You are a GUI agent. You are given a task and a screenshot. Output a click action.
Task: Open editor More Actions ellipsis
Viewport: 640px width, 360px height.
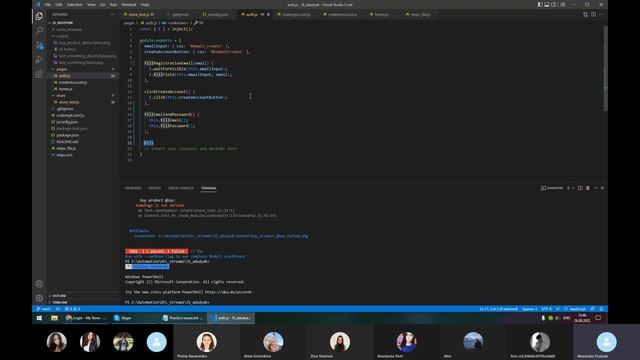coord(601,14)
